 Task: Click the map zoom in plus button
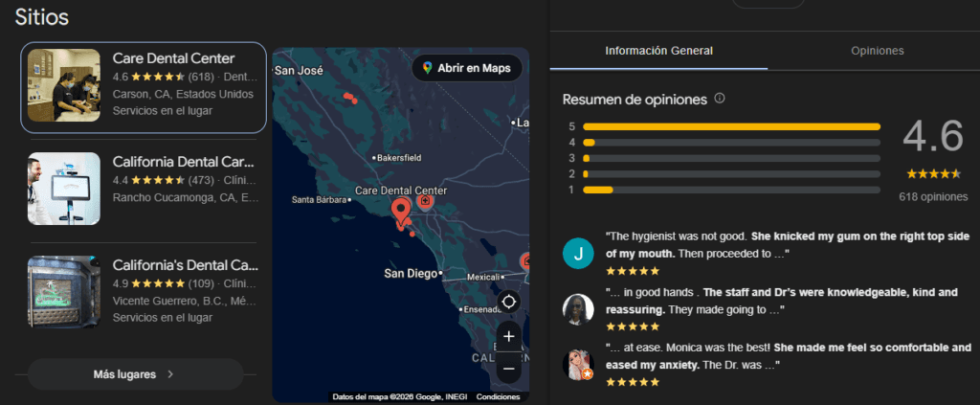(508, 336)
